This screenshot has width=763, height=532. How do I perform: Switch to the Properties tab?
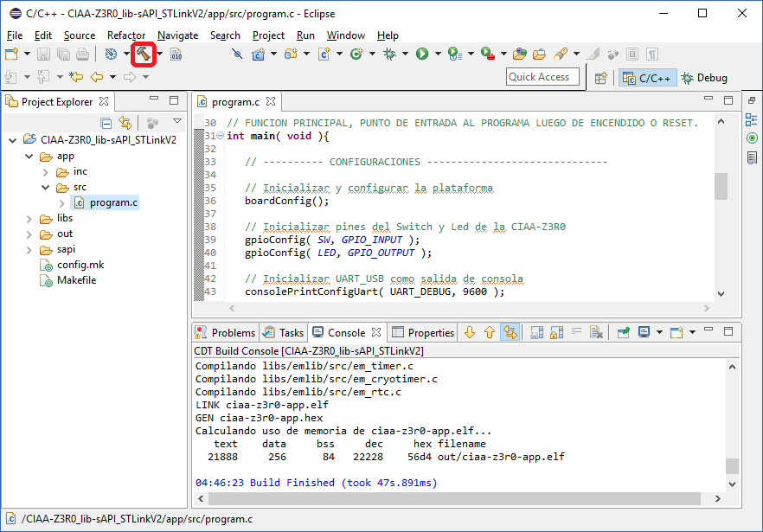(423, 332)
